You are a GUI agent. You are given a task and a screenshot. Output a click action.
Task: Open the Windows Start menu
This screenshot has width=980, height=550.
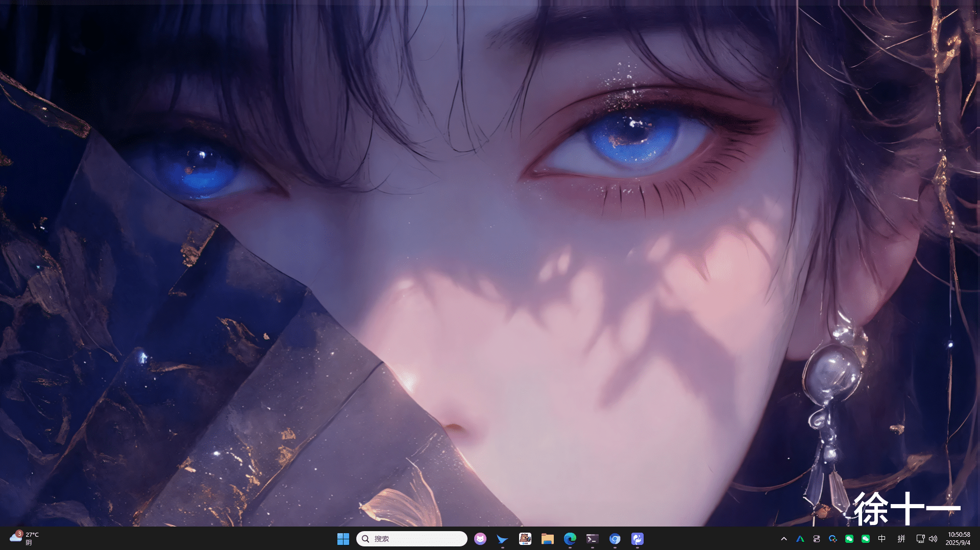click(343, 539)
